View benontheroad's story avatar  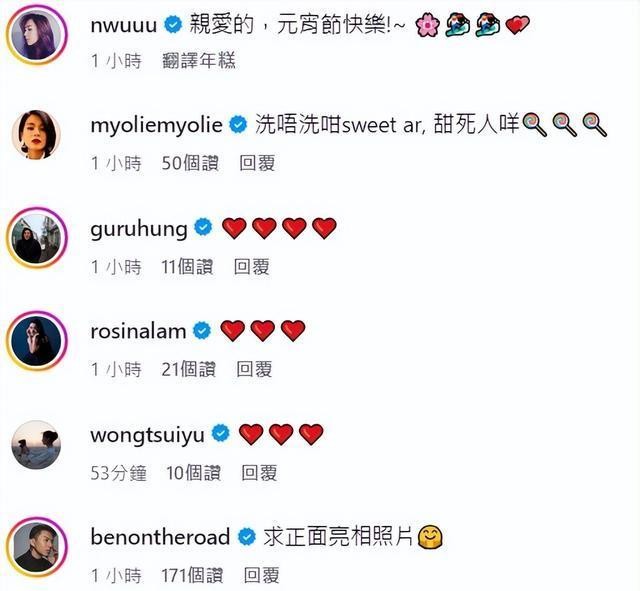tap(36, 547)
